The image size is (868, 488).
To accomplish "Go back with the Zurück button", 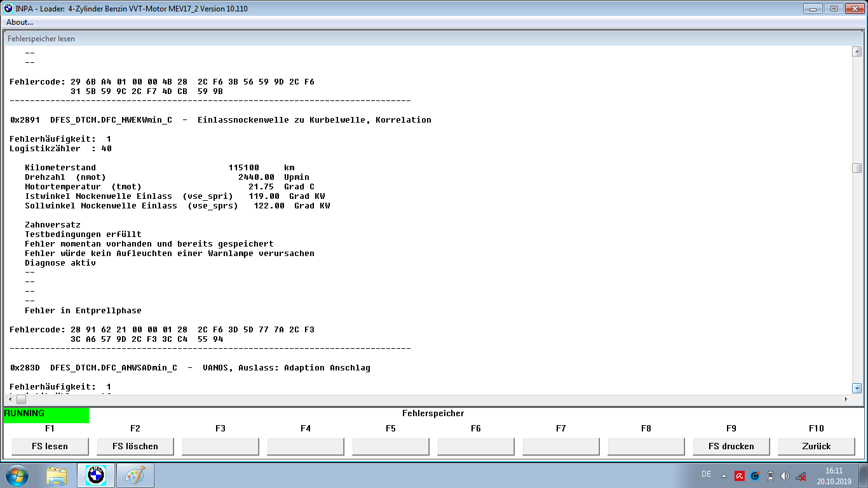I will tap(816, 446).
